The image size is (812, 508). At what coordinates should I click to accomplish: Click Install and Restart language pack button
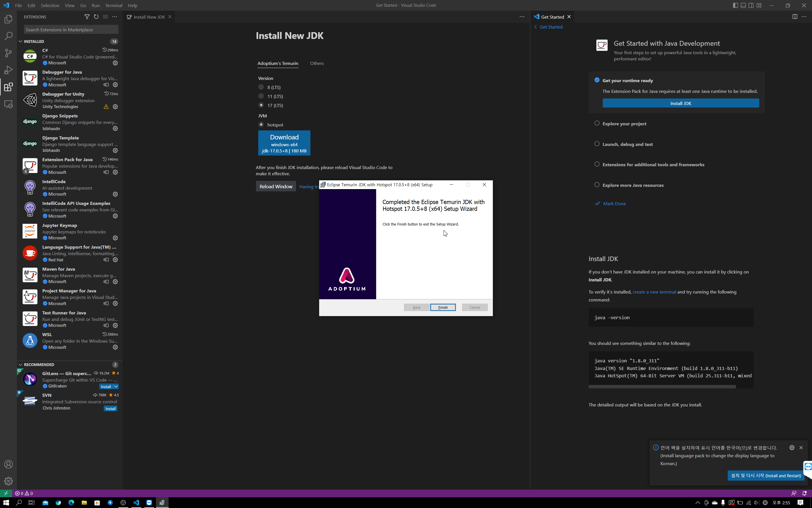[766, 476]
